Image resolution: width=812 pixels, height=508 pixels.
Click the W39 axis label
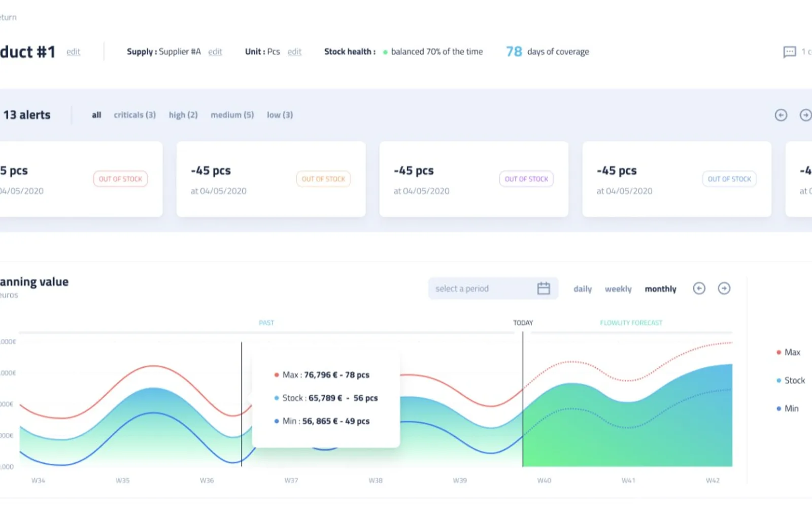click(x=460, y=481)
